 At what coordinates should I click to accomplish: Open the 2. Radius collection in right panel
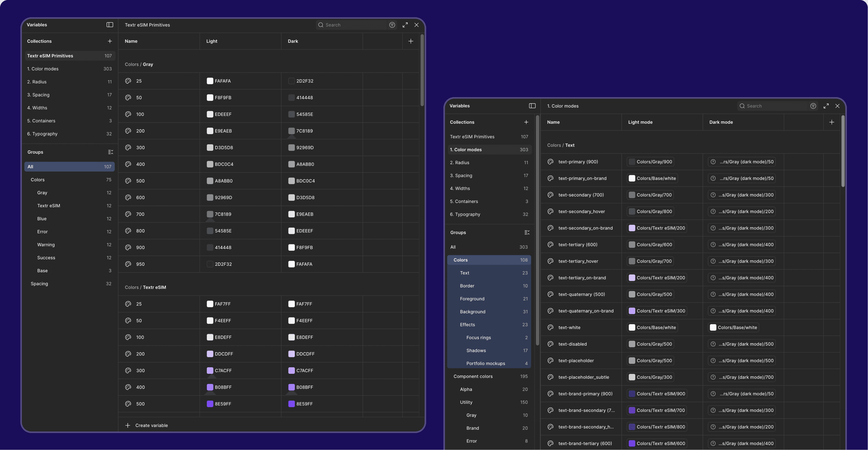tap(459, 163)
